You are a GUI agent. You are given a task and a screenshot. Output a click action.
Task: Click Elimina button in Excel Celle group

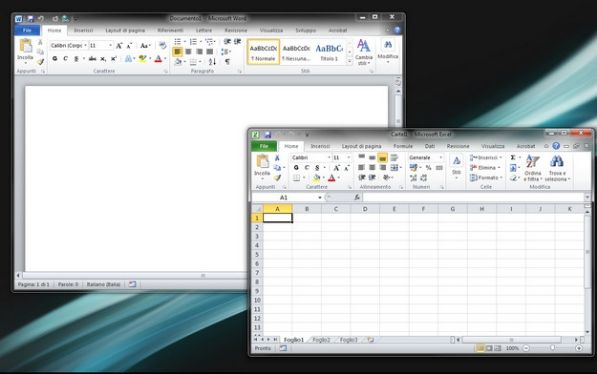click(x=485, y=168)
